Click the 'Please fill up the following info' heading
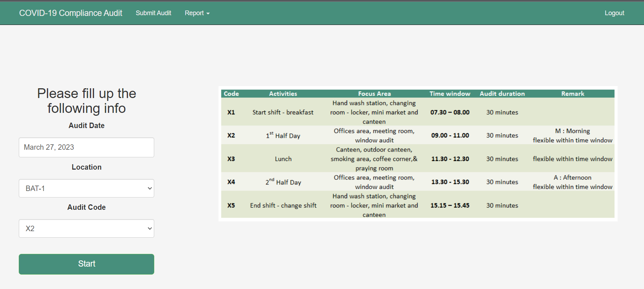 86,101
